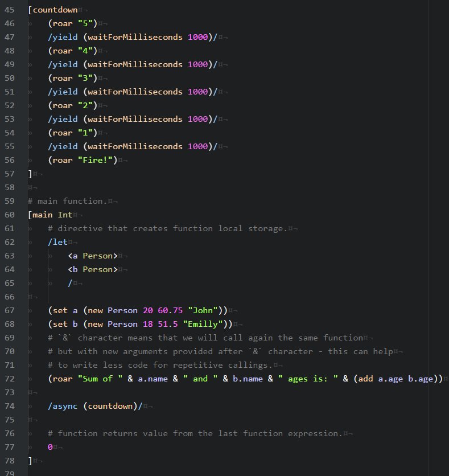Click the comment starting 'but with new arguments'
449x476 pixels.
[x=221, y=351]
